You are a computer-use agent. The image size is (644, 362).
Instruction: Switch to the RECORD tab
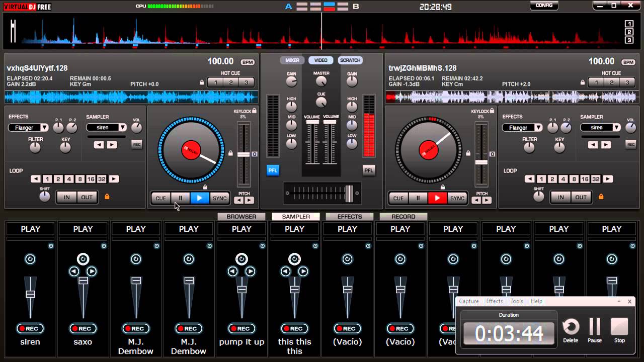404,217
